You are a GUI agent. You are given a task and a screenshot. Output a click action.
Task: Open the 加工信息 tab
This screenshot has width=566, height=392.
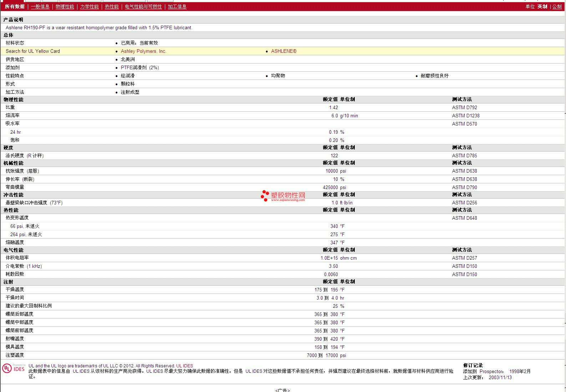tap(177, 6)
